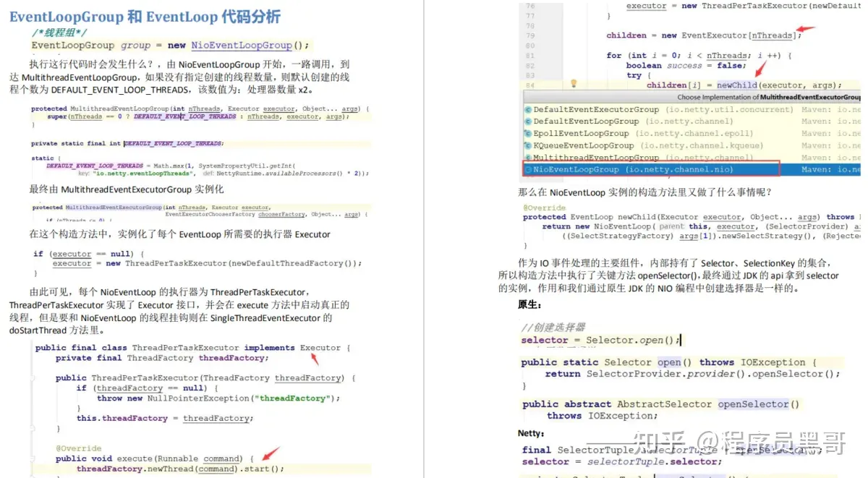Click the "Netty:" label
The width and height of the screenshot is (868, 478).
pyautogui.click(x=531, y=433)
